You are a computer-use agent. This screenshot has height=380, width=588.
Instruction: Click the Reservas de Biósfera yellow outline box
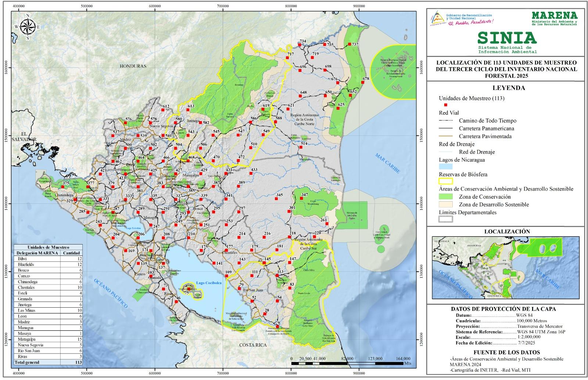[446, 181]
